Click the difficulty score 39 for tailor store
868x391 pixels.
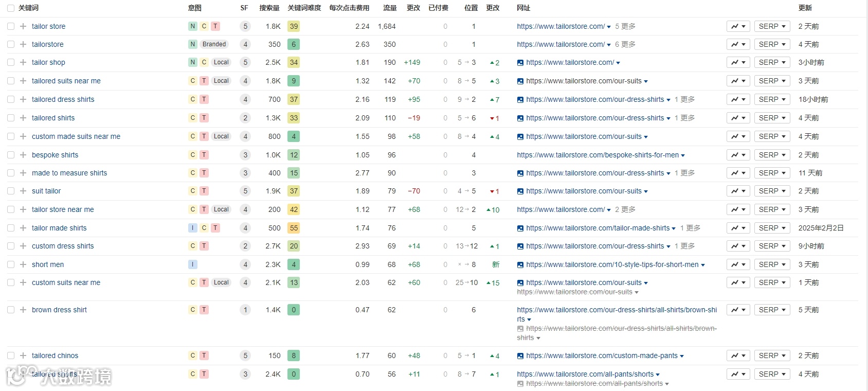[294, 26]
